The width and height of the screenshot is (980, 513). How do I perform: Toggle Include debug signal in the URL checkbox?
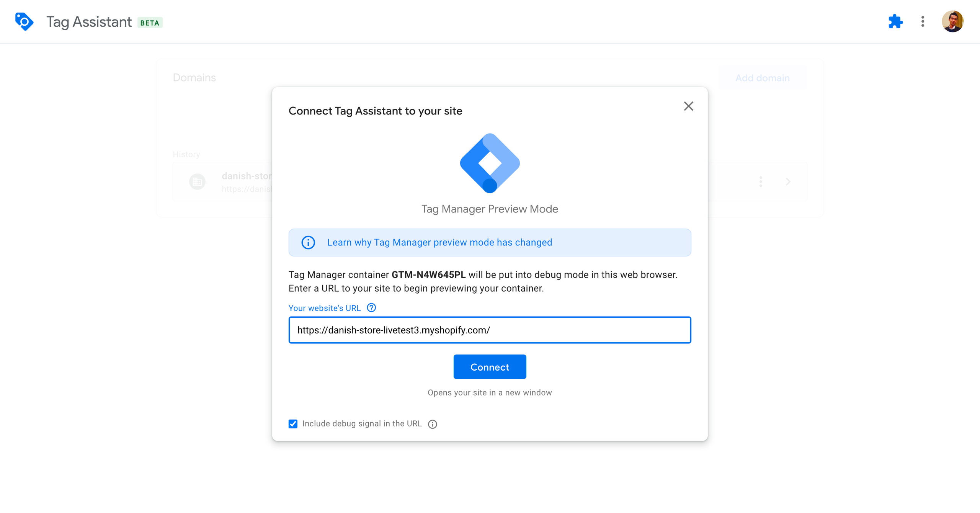click(293, 424)
